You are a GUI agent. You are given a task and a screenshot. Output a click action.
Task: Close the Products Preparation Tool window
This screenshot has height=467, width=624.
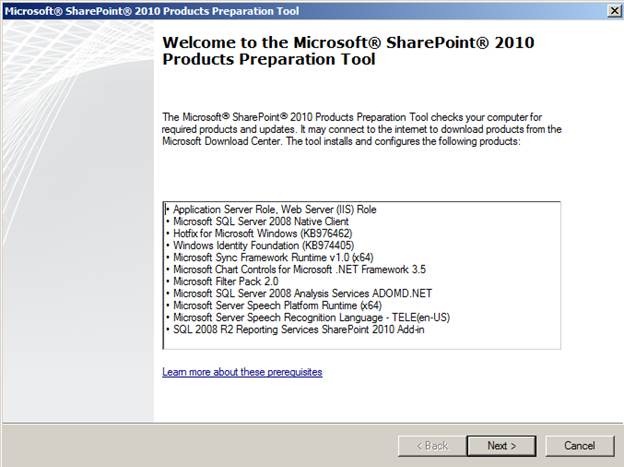614,11
